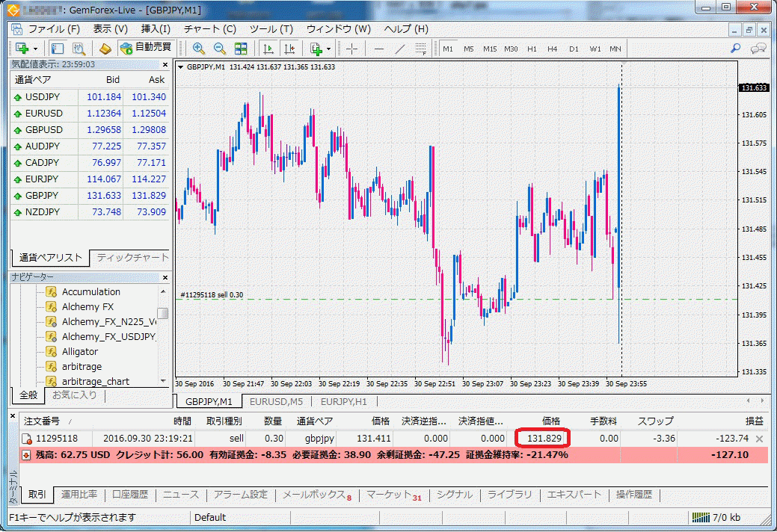
Task: Toggle the chart auto scroll icon
Action: [268, 49]
